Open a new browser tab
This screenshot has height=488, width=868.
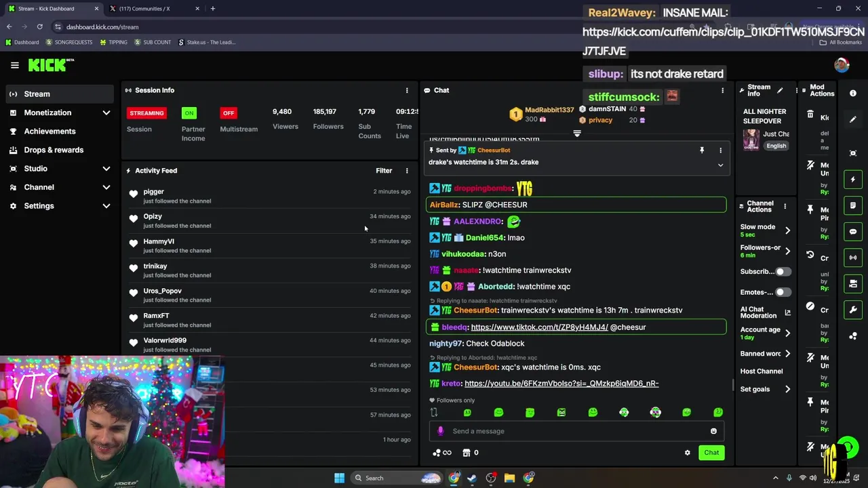[212, 9]
